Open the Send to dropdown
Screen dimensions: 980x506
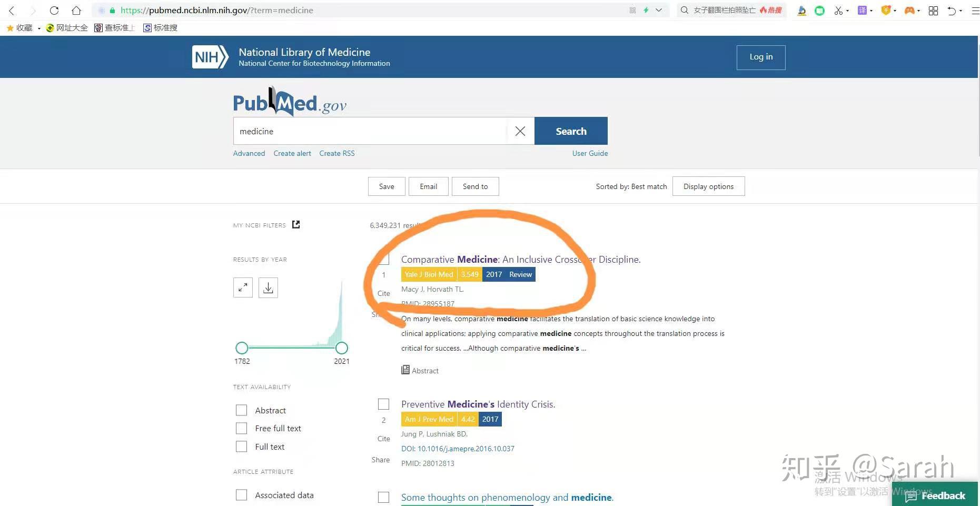pos(475,186)
